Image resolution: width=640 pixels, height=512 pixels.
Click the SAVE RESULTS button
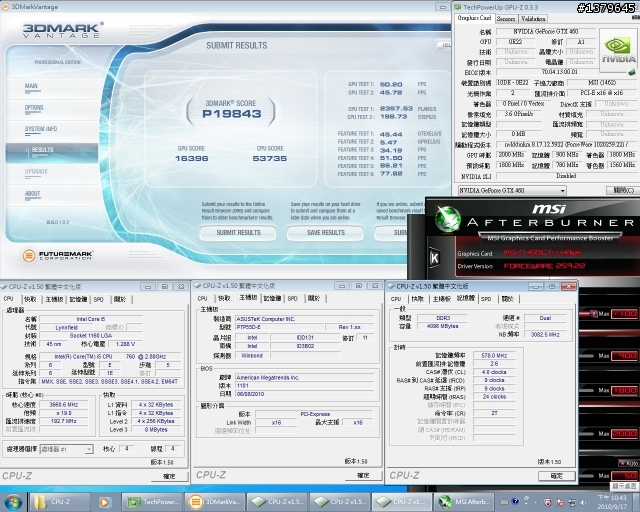pos(325,233)
